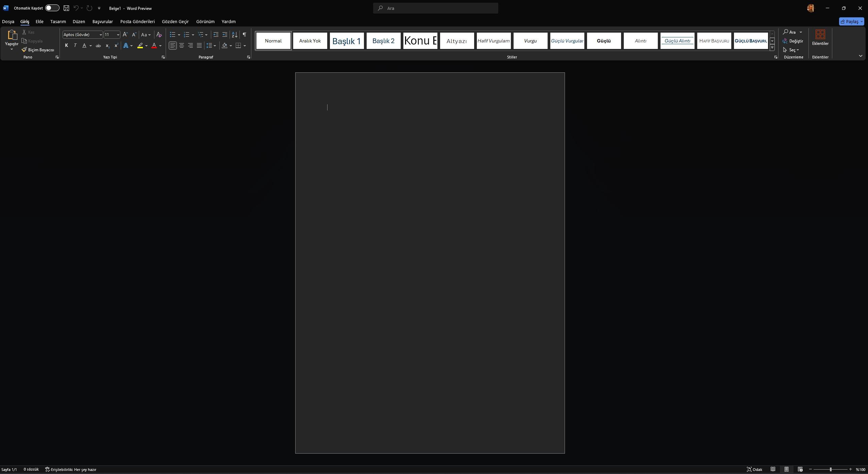Click the Format Painter (Biçim Boyacısı) button
This screenshot has height=474, width=868.
point(38,50)
